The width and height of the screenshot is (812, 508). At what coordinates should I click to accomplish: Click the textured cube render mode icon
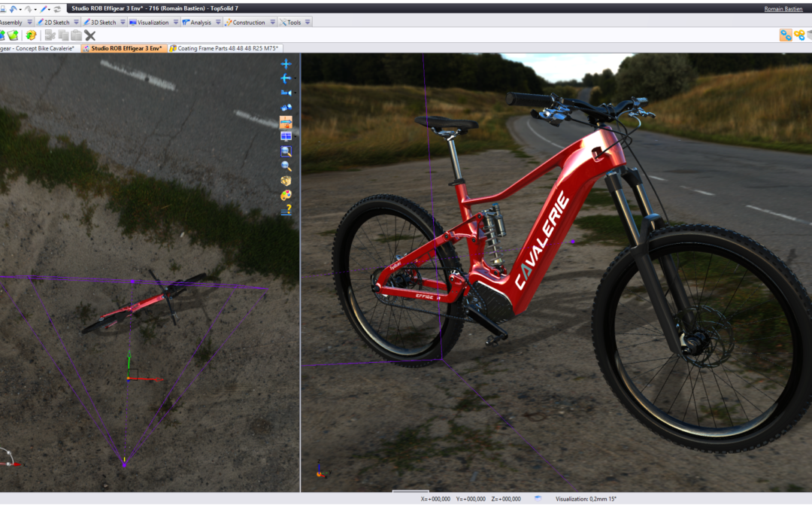[x=286, y=181]
